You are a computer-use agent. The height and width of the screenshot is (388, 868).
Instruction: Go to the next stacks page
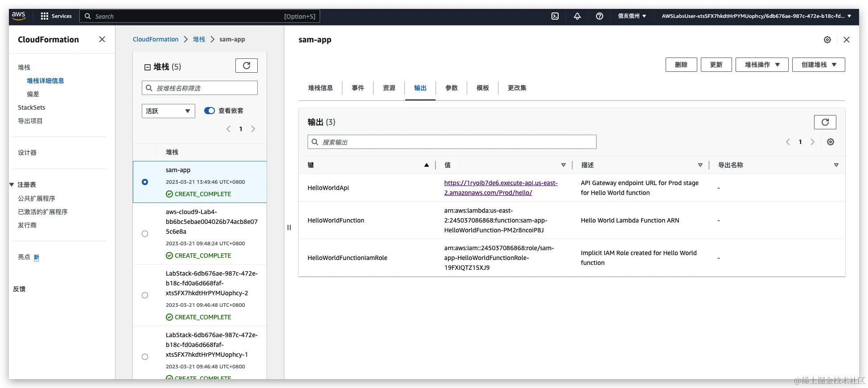pyautogui.click(x=253, y=129)
